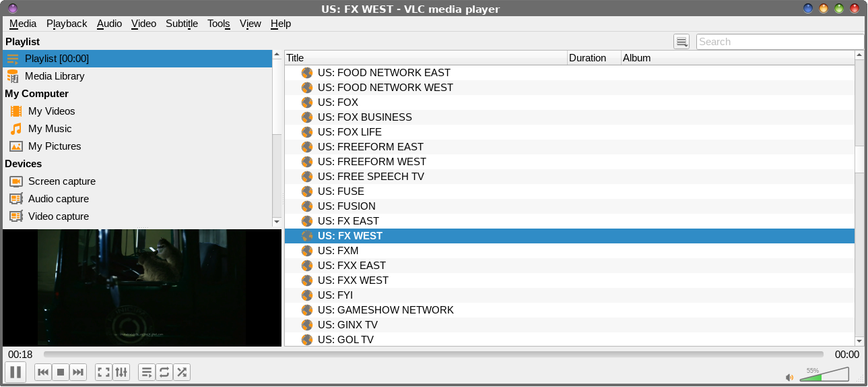
Task: Open the Media menu
Action: (23, 24)
